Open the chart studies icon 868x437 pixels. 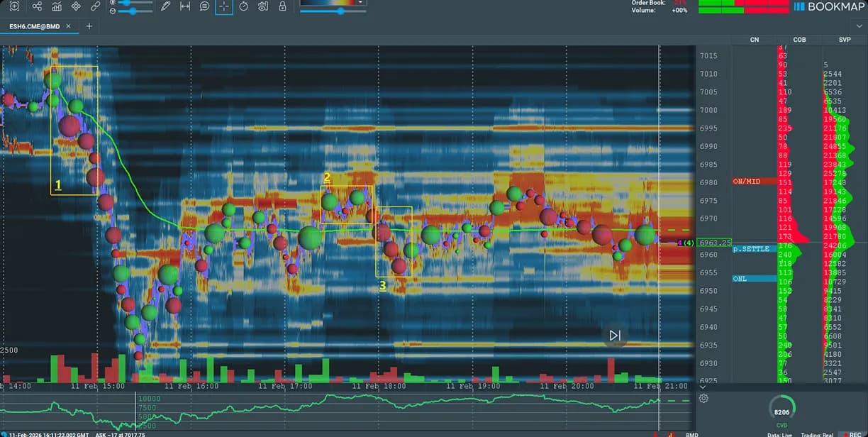point(57,6)
